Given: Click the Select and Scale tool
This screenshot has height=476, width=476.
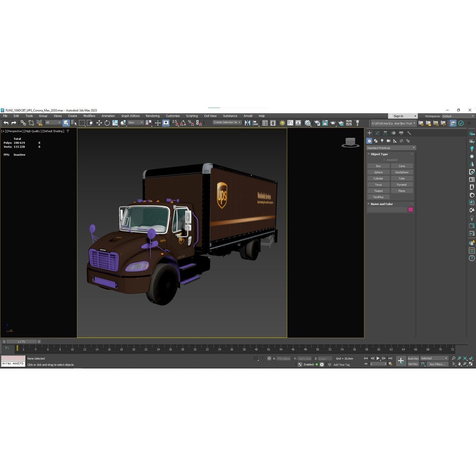Looking at the screenshot, I should pyautogui.click(x=115, y=123).
